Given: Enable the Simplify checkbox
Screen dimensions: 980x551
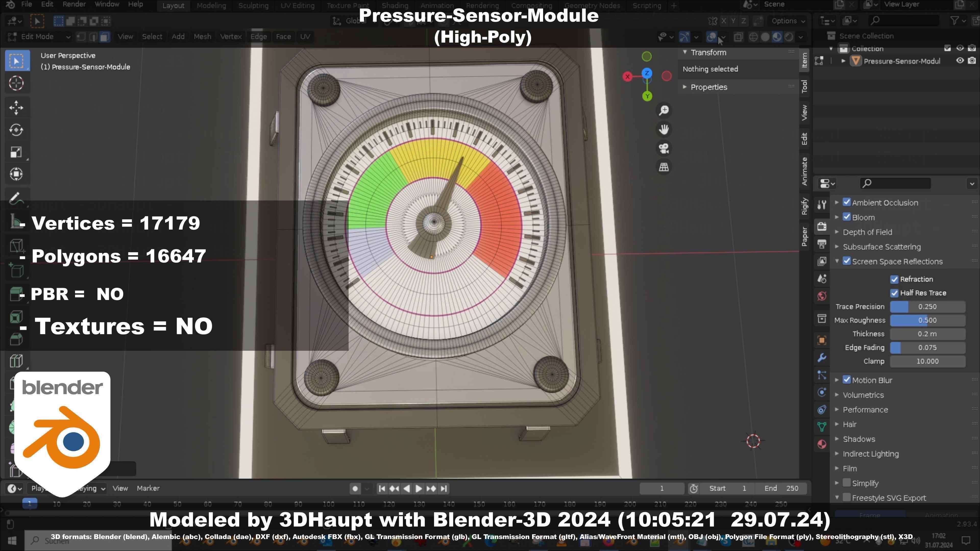Looking at the screenshot, I should coord(847,483).
